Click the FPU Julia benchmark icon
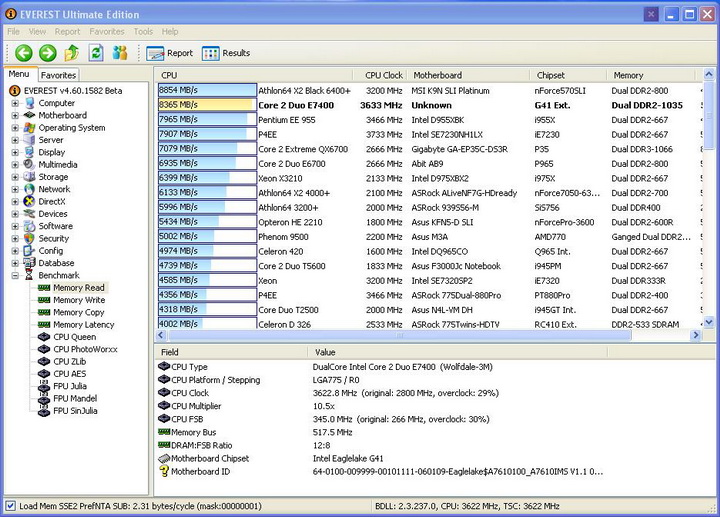Viewport: 720px width, 517px height. pyautogui.click(x=44, y=386)
